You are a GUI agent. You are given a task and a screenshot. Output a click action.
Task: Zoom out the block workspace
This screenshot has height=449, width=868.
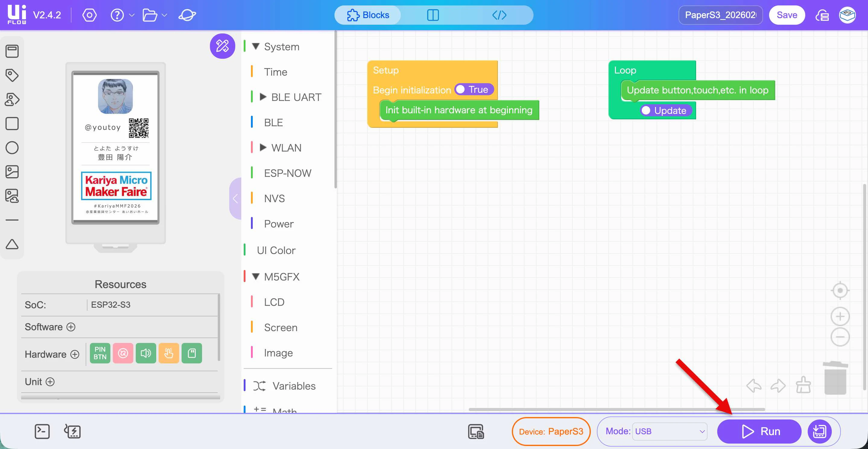[840, 337]
